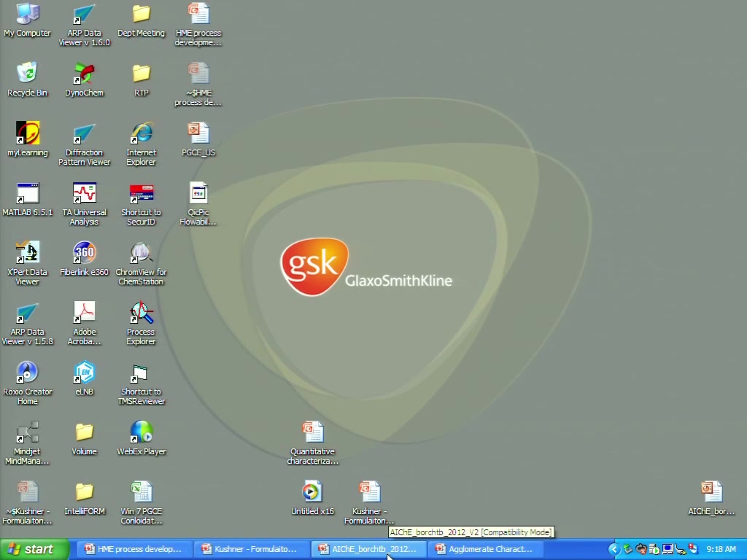Open the Volume folder
This screenshot has height=560, width=747.
(85, 438)
